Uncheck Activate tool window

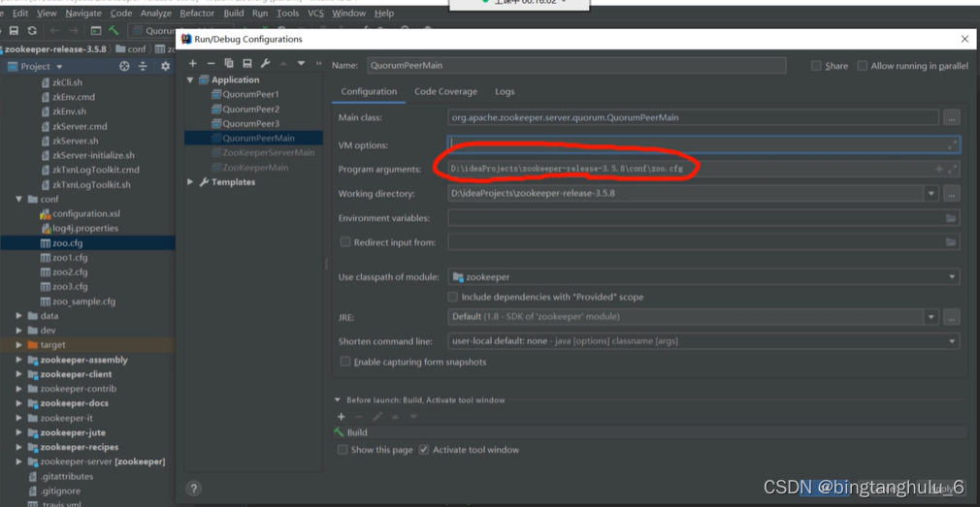click(x=424, y=450)
